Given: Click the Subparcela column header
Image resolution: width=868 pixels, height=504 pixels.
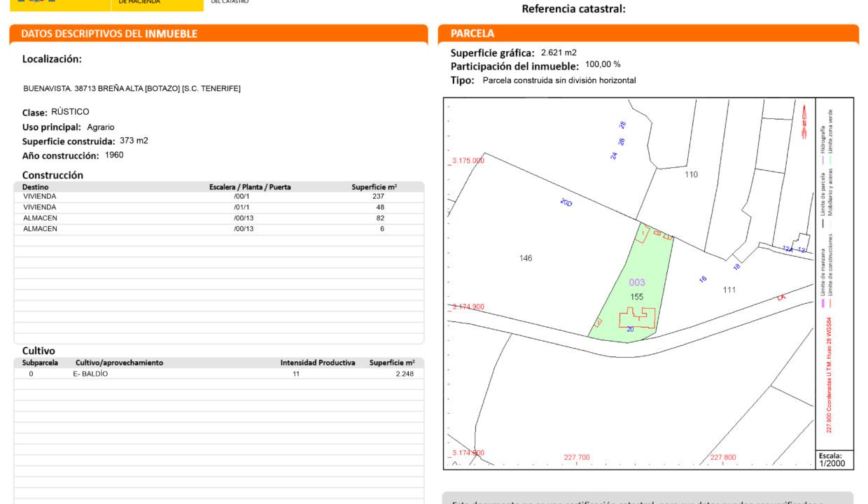Looking at the screenshot, I should click(40, 363).
